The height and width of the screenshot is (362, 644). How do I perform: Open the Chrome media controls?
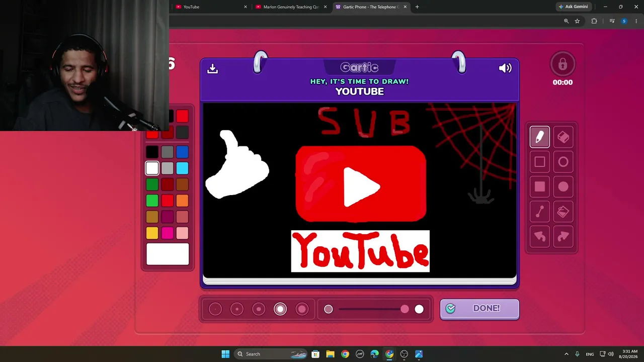pyautogui.click(x=612, y=21)
